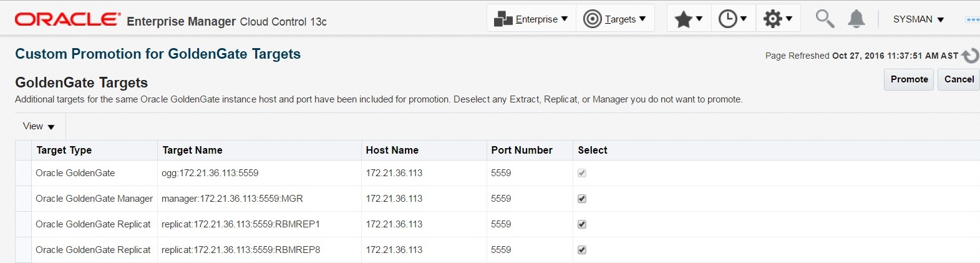The image size is (980, 263).
Task: Open the Targets menu
Action: [x=615, y=19]
